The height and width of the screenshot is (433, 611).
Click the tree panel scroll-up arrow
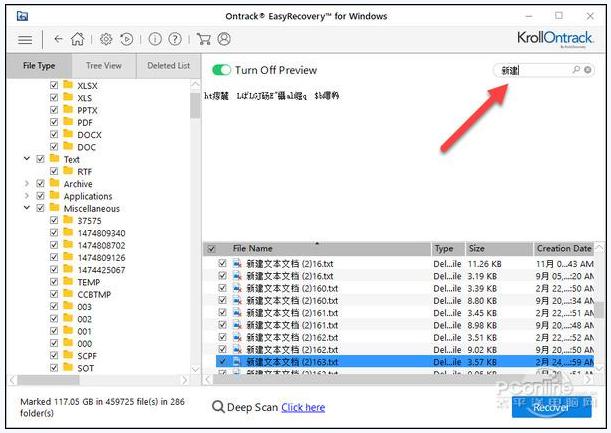195,85
